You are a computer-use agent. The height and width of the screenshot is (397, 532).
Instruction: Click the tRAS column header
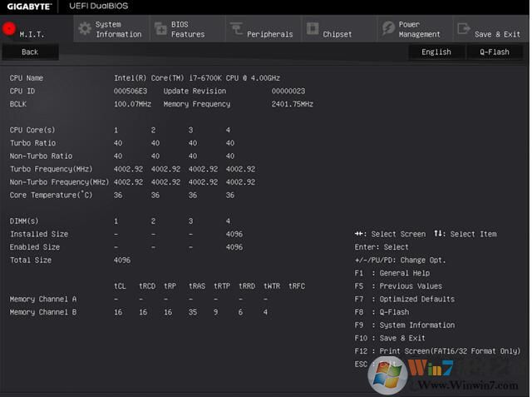click(x=197, y=286)
